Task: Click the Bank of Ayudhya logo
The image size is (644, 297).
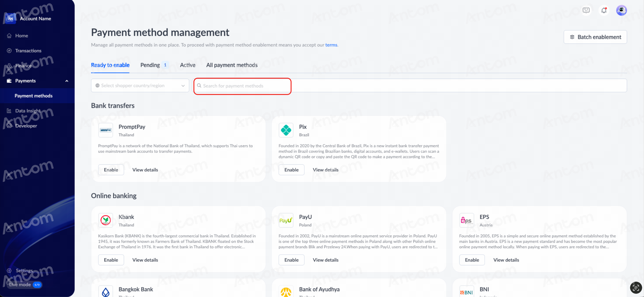Action: pyautogui.click(x=286, y=291)
